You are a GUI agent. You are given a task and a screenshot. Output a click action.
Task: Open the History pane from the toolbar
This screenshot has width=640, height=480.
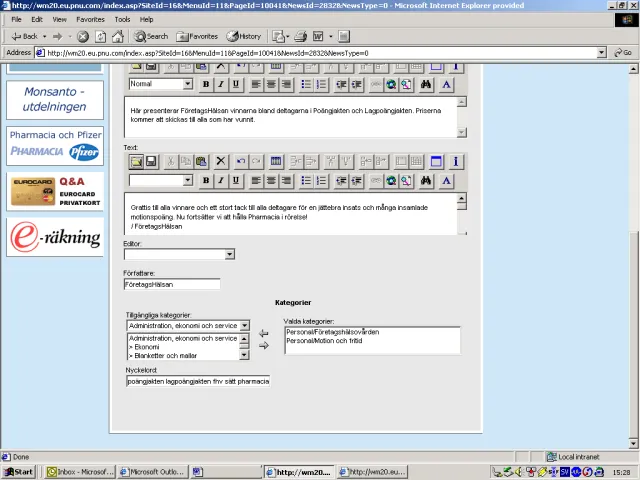pos(244,36)
